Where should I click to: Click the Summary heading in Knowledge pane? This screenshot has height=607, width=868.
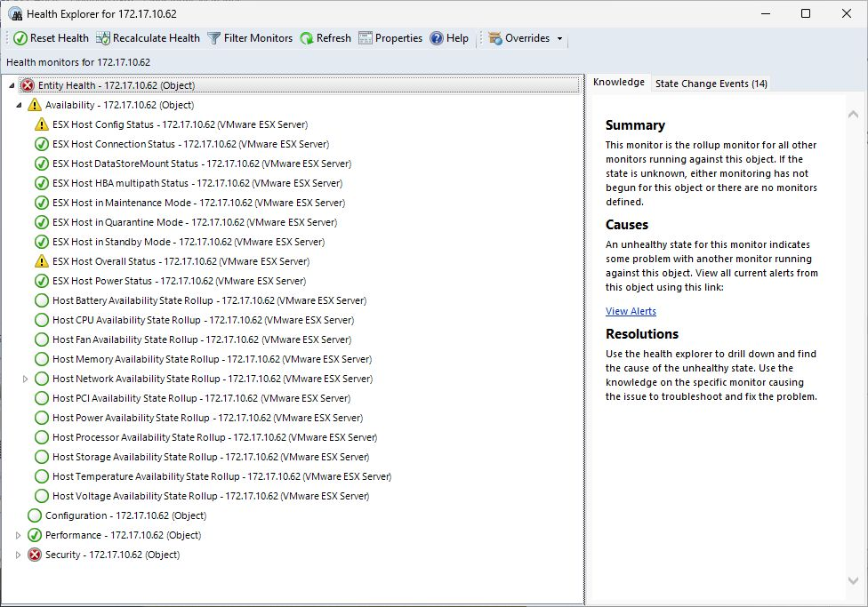tap(635, 125)
